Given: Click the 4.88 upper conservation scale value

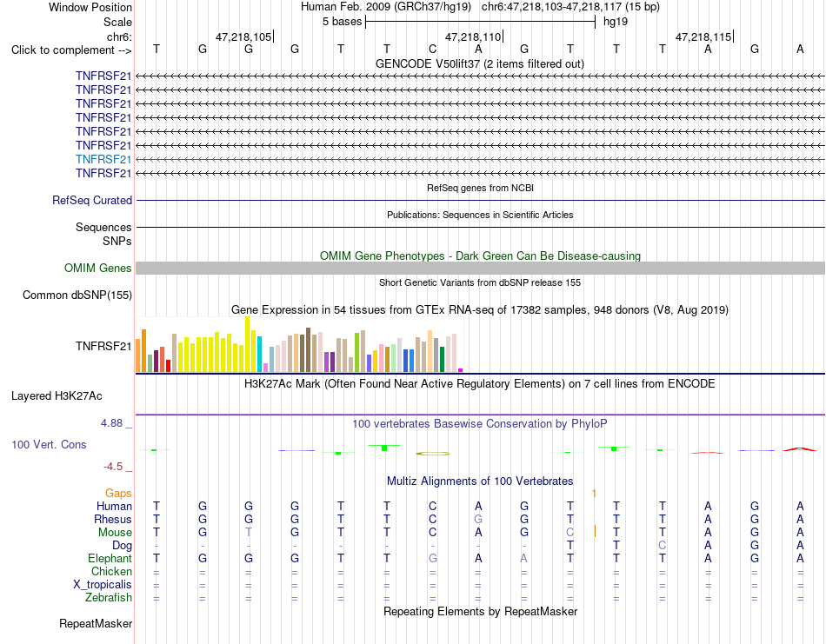Looking at the screenshot, I should (x=111, y=423).
